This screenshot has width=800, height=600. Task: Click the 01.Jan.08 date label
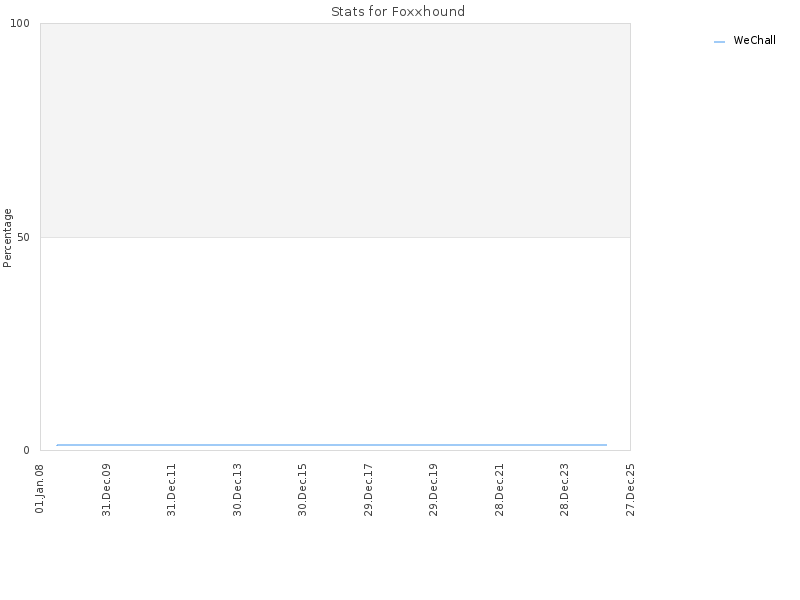tap(40, 489)
